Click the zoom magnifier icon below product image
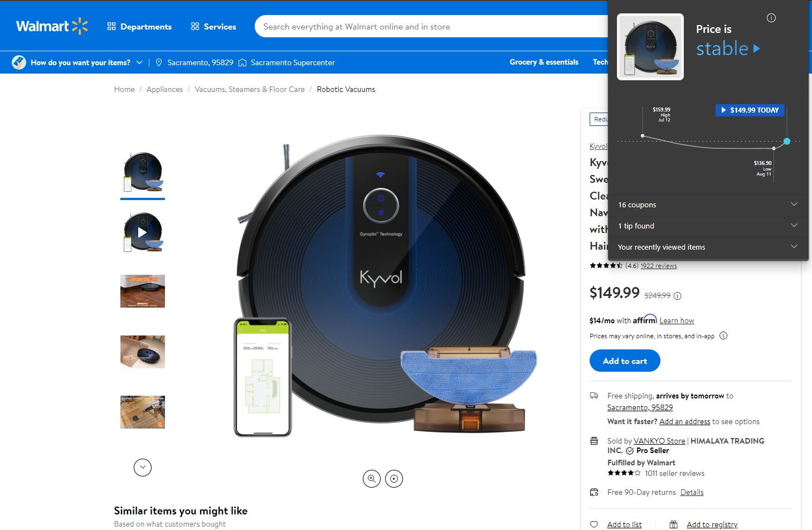 (372, 479)
